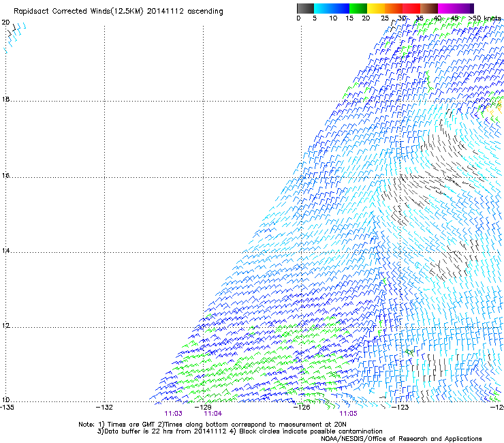Click the '5' label under the color bar
The width and height of the screenshot is (504, 443).
coord(315,18)
